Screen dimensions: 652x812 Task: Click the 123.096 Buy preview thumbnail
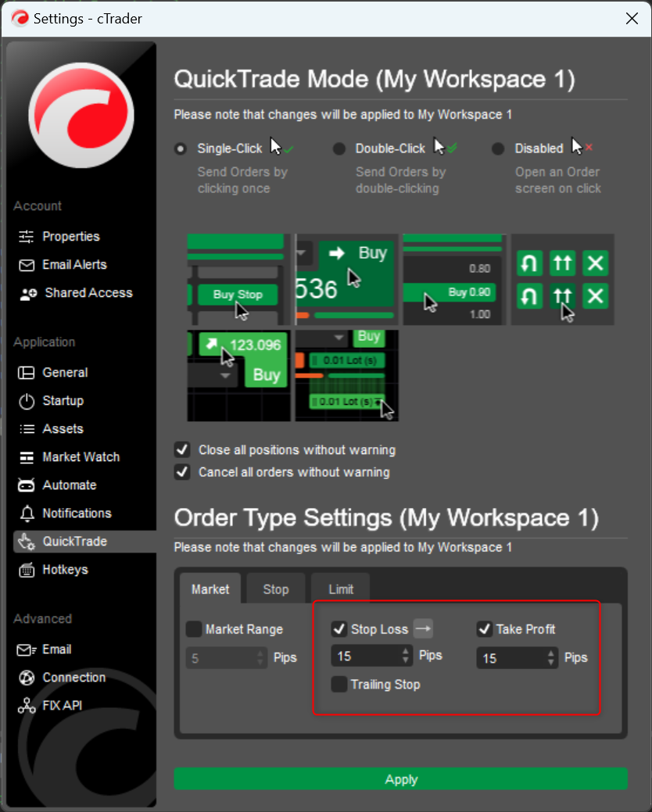tap(238, 376)
